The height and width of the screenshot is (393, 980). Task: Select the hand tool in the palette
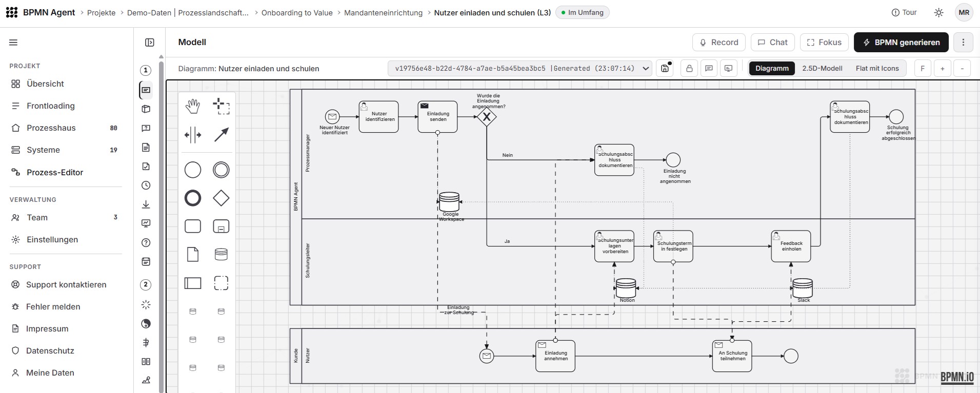click(x=193, y=107)
